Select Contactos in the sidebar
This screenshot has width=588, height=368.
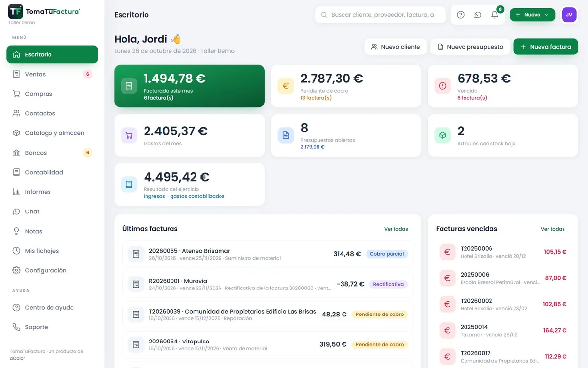(52, 113)
